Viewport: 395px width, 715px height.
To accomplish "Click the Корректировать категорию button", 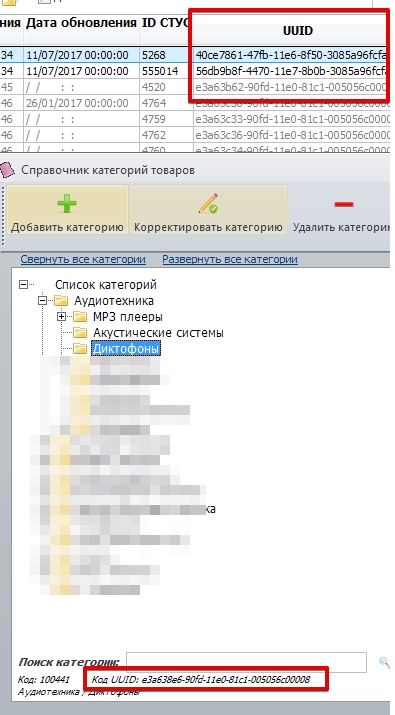I will point(208,210).
